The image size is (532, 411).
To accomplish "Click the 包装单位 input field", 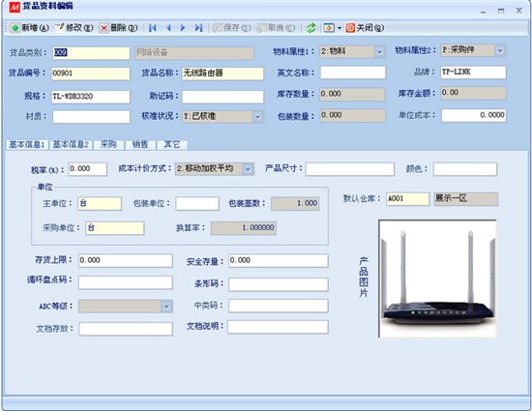I will [x=197, y=204].
